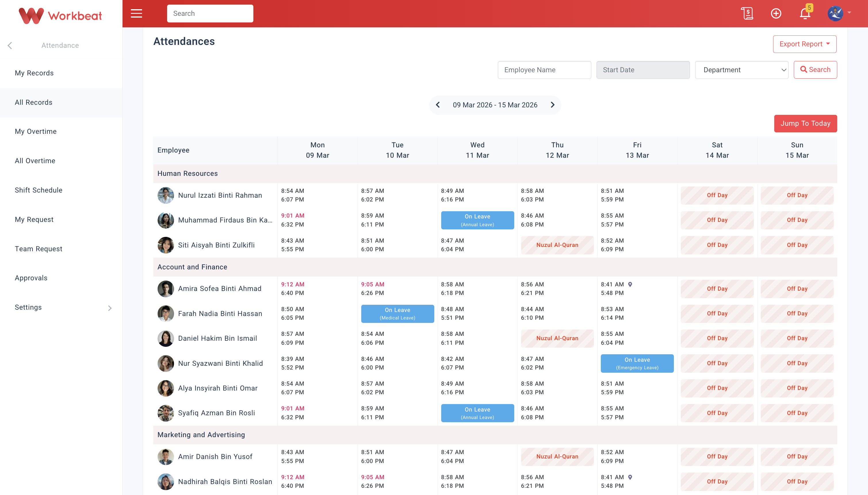Click Sunday Off Day for Farah Nadia
This screenshot has height=495, width=868.
(797, 314)
